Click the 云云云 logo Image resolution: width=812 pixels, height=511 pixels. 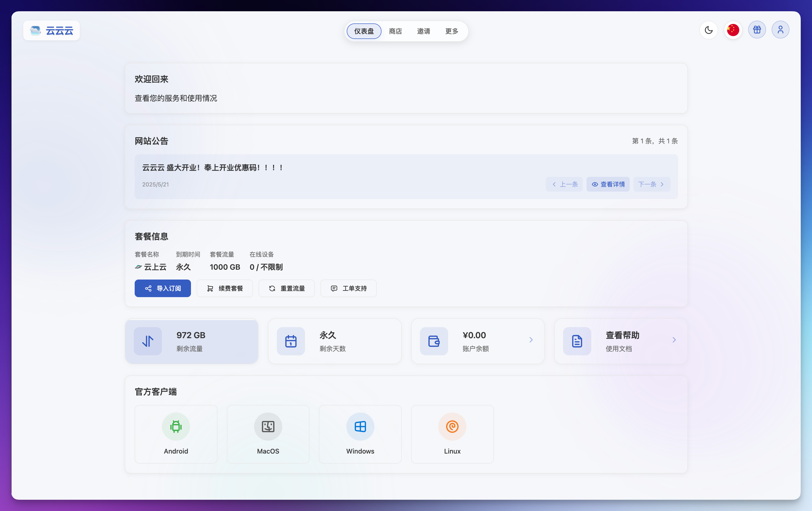(x=51, y=30)
